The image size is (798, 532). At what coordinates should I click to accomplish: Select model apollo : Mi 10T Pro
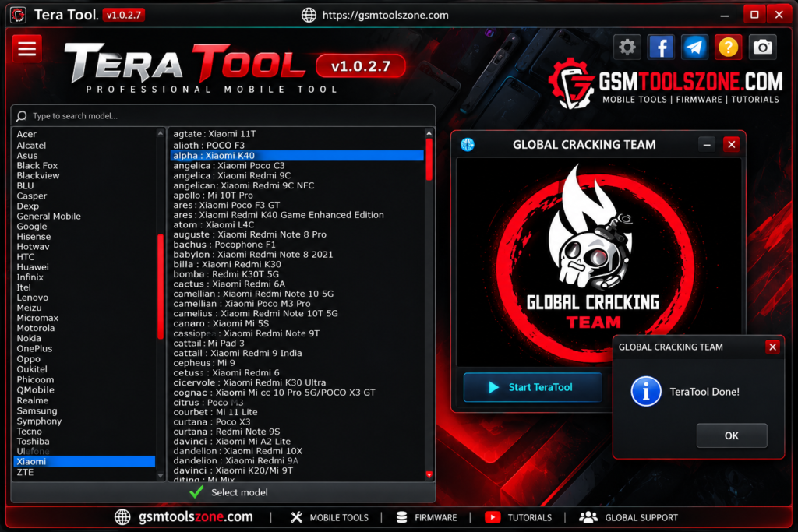pos(297,196)
